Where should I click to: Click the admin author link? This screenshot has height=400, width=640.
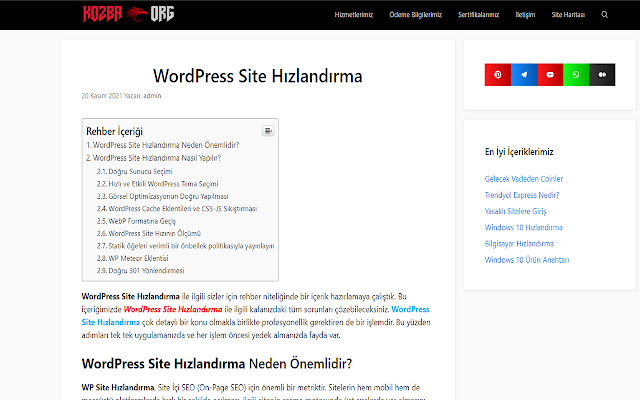[152, 96]
